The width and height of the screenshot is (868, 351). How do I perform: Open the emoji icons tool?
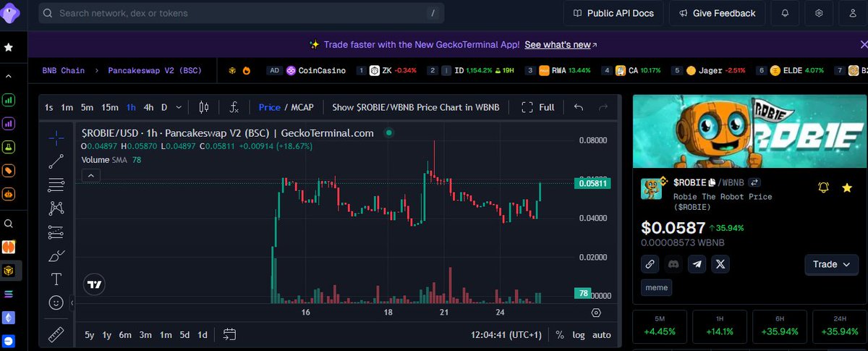pos(56,303)
